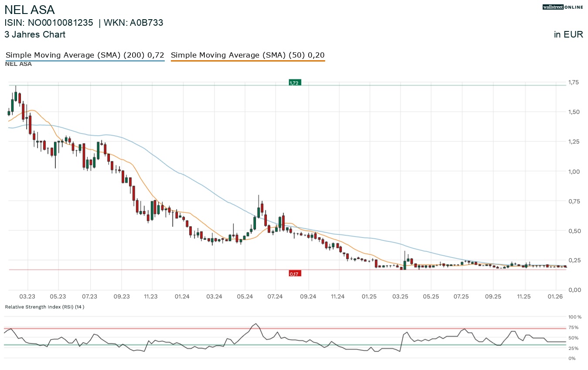Screen dimensions: 588x370
Task: Click the 3 Jahres Chart heading
Action: tap(35, 34)
